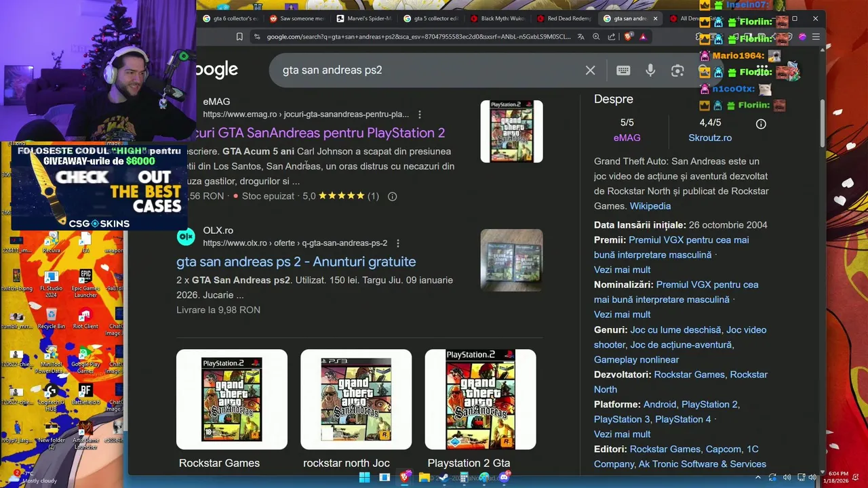Open 'gta san andreas ps 2 - Anunturi gratuite' link

point(296,262)
